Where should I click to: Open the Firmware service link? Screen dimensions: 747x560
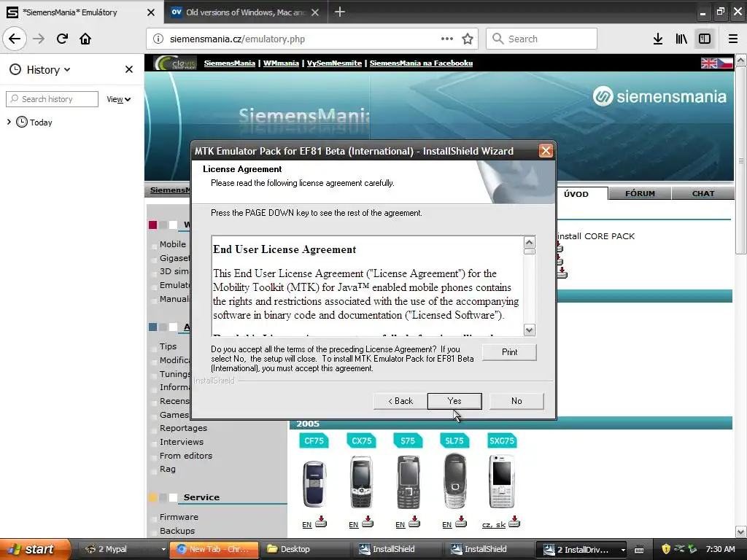click(x=179, y=517)
